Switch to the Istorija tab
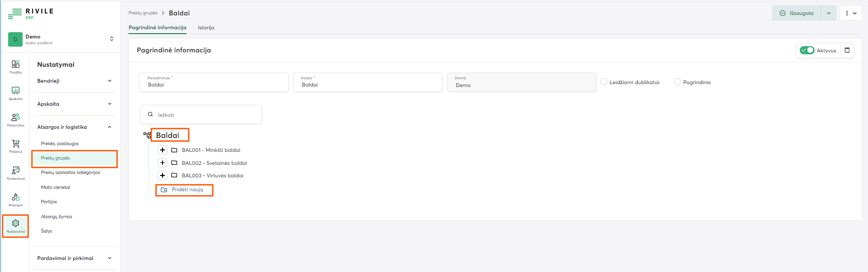This screenshot has height=272, width=868. (x=206, y=27)
